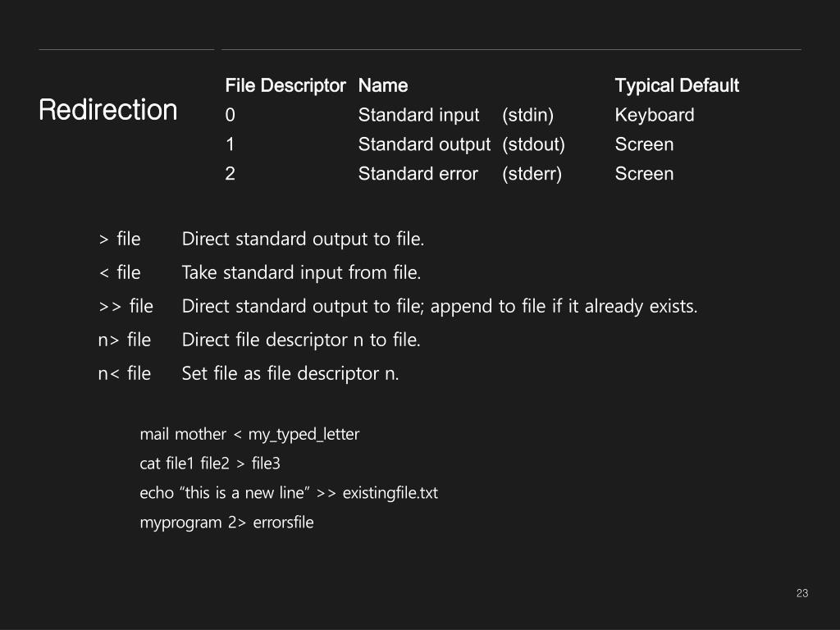This screenshot has width=840, height=630.
Task: Select the echo existingfile.txt example line
Action: pyautogui.click(x=289, y=493)
